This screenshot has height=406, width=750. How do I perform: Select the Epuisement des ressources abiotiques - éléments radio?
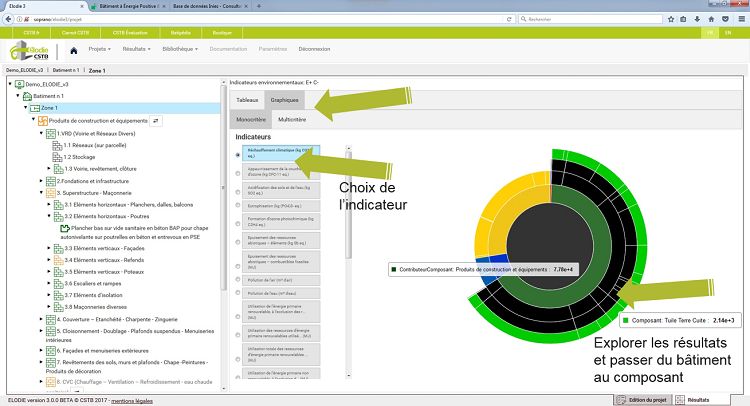(238, 242)
